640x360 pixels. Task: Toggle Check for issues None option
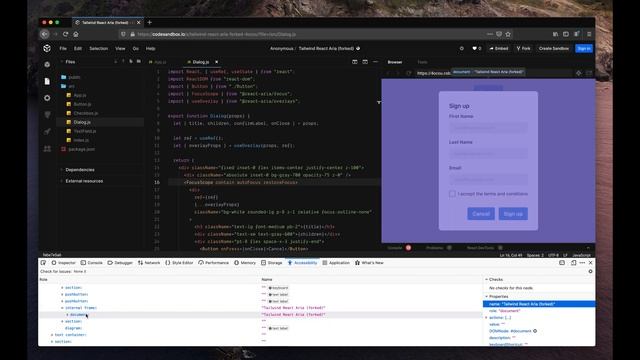tap(80, 271)
